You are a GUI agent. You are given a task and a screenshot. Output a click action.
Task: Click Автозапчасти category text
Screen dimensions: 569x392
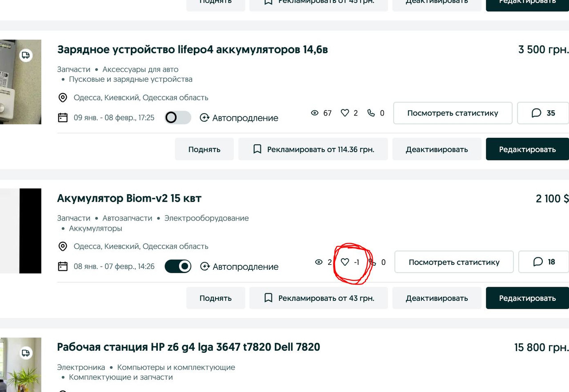pyautogui.click(x=127, y=218)
